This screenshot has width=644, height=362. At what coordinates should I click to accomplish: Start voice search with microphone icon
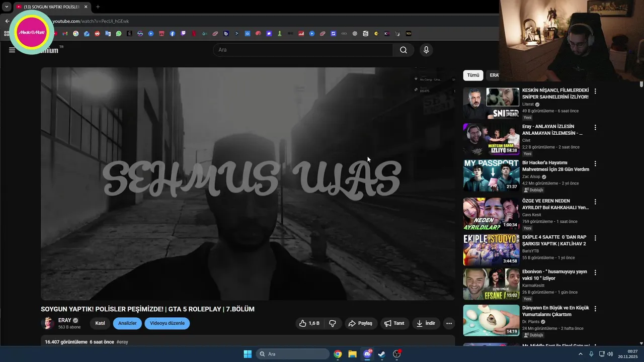[x=426, y=50]
